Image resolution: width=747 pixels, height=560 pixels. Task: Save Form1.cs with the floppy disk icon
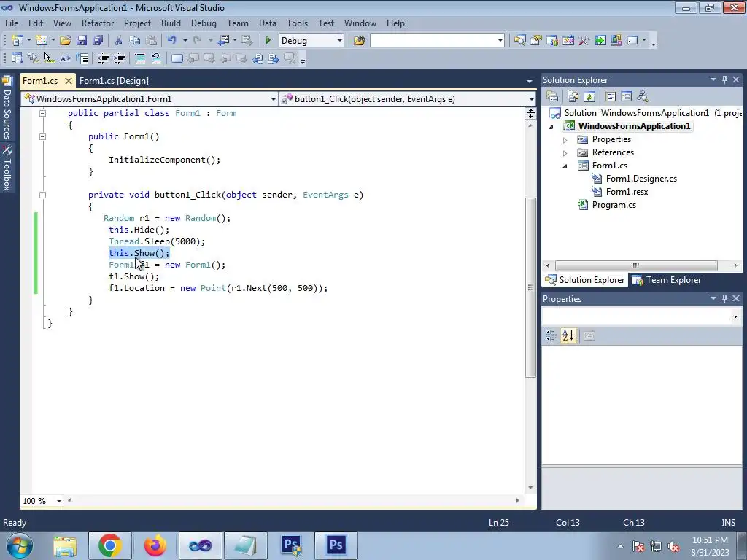coord(82,41)
